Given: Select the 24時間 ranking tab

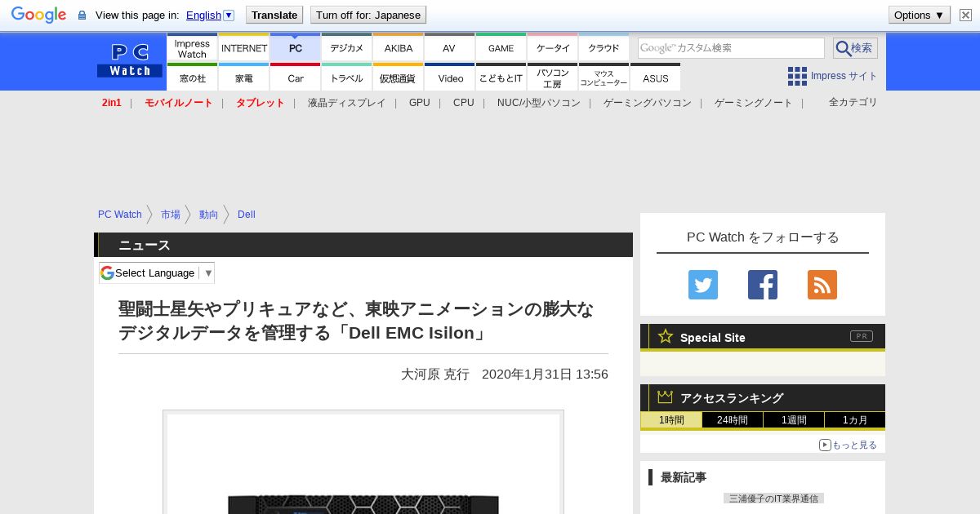Looking at the screenshot, I should tap(733, 420).
